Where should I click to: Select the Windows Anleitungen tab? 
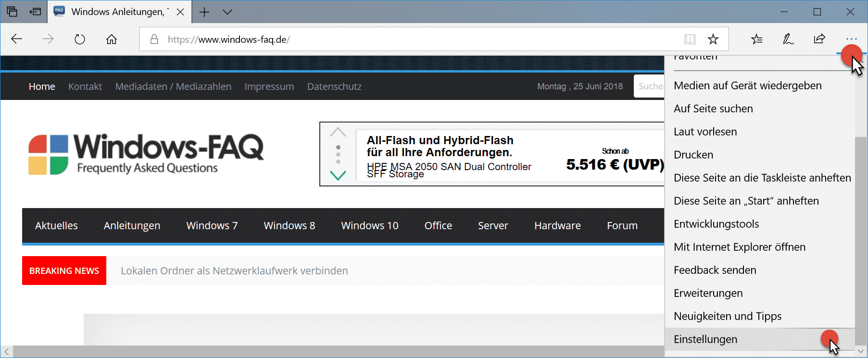pyautogui.click(x=119, y=12)
